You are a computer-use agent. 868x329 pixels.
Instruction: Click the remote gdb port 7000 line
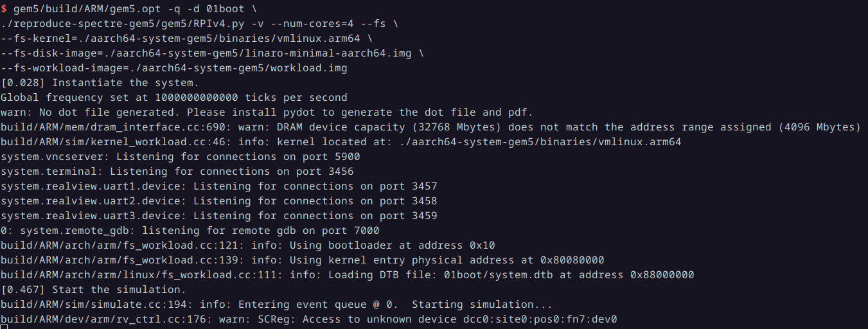click(190, 231)
